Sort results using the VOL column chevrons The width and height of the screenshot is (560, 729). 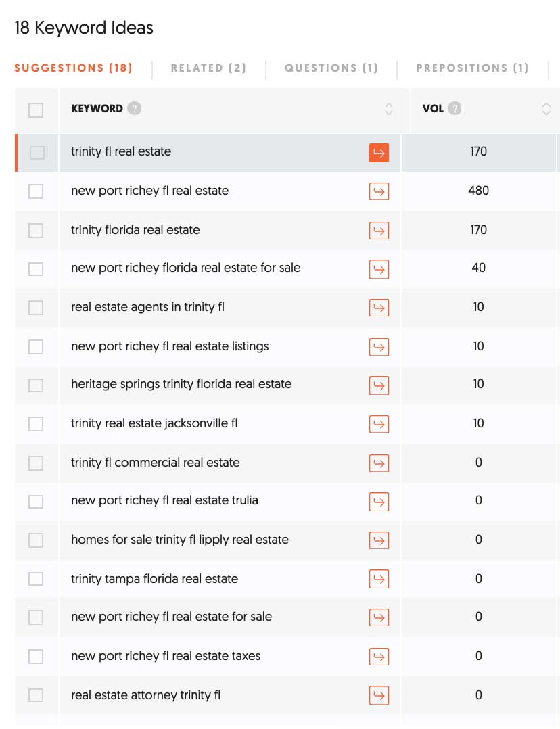(546, 109)
